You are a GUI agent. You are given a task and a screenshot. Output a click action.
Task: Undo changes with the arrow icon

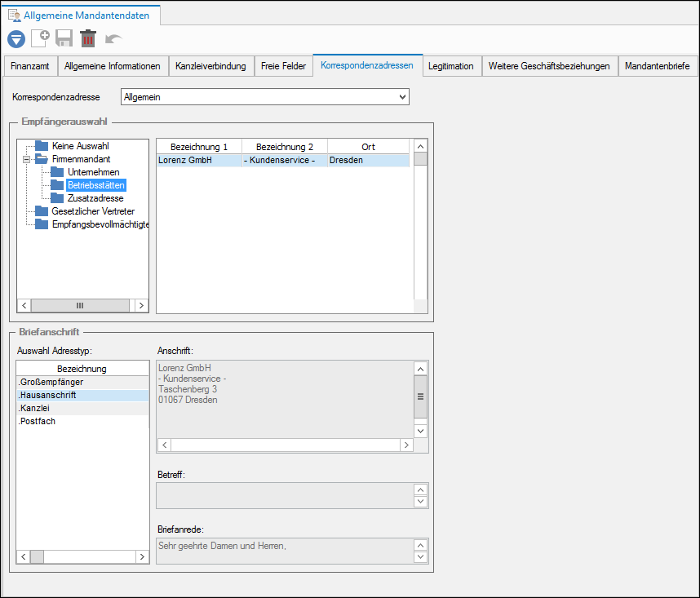click(x=113, y=39)
